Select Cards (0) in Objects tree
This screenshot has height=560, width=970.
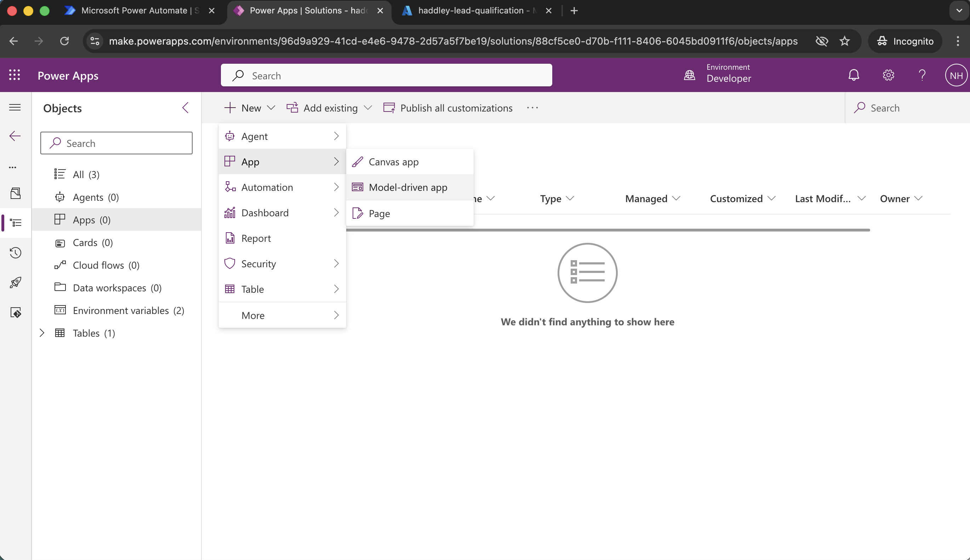point(116,243)
